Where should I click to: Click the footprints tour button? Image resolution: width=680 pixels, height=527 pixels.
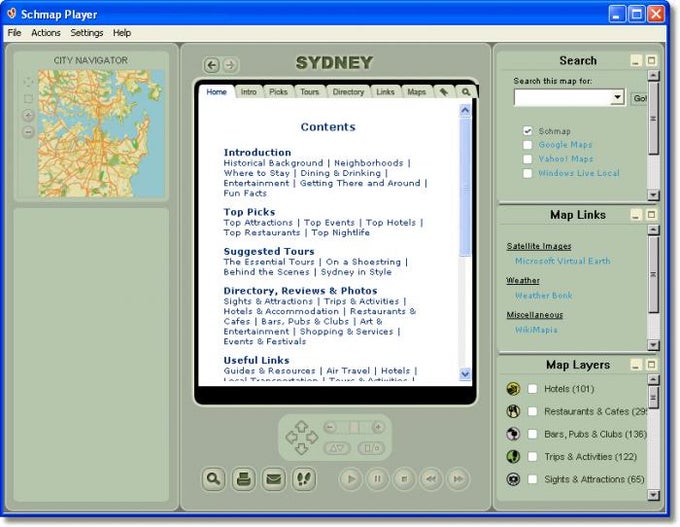[304, 479]
